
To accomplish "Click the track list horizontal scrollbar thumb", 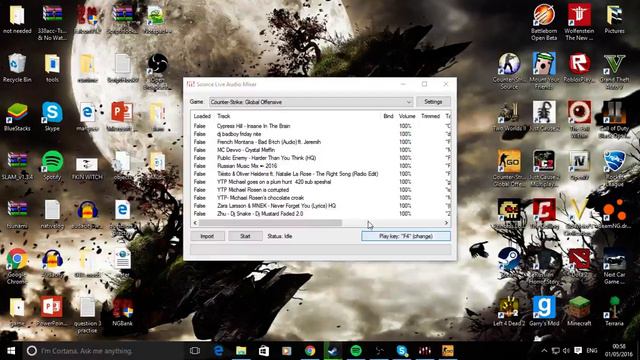I will click(x=270, y=223).
